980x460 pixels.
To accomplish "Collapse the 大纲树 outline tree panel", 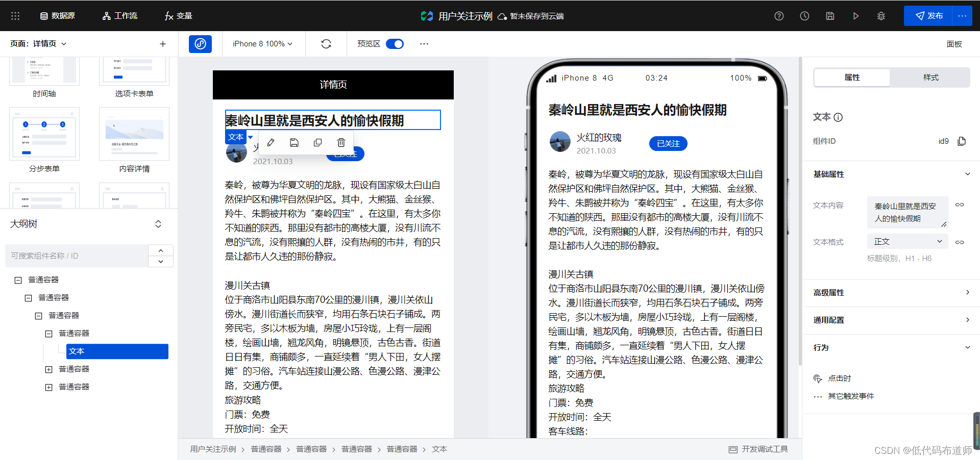I will click(x=158, y=224).
